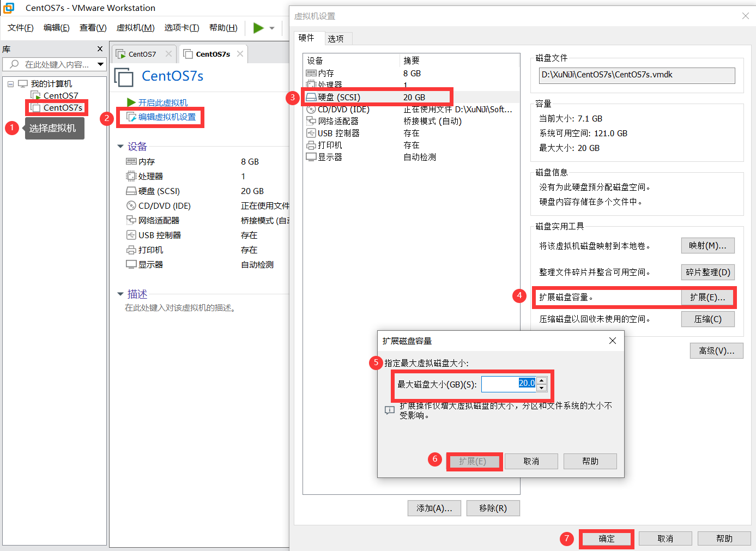
Task: Click the CD/DVD (IDE) disc icon in the VM summary
Action: pyautogui.click(x=131, y=205)
